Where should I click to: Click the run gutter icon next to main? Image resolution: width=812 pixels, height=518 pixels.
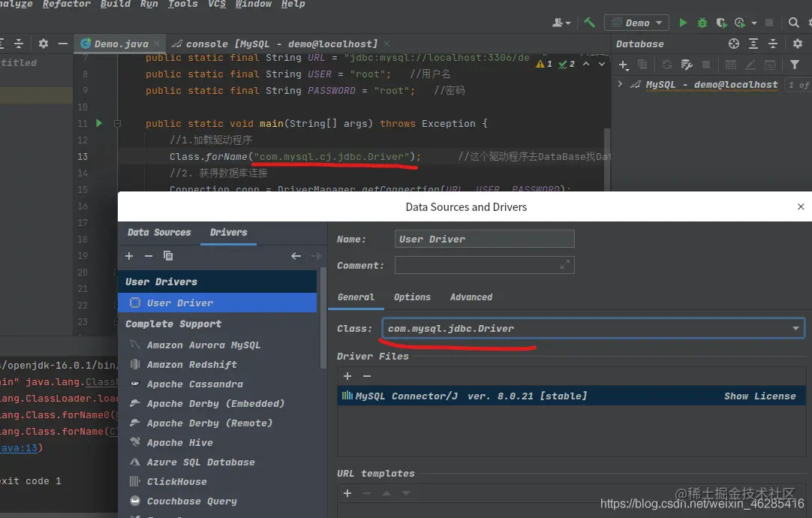pyautogui.click(x=99, y=123)
